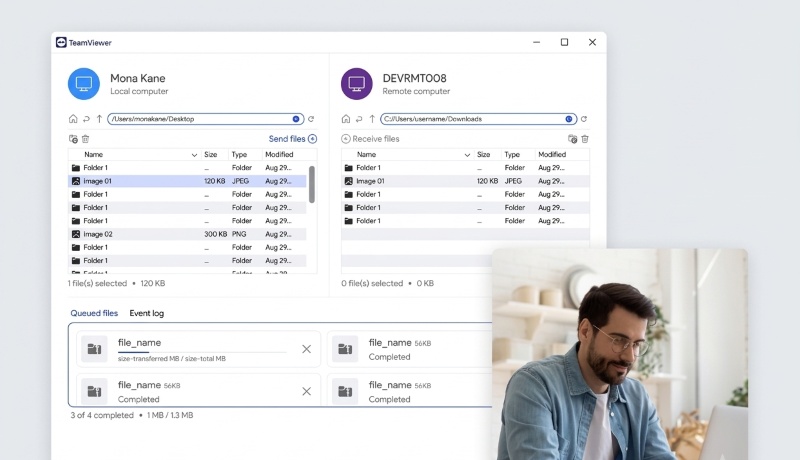Image resolution: width=800 pixels, height=460 pixels.
Task: Click the remote '0 file(s) selected' status
Action: (x=372, y=283)
